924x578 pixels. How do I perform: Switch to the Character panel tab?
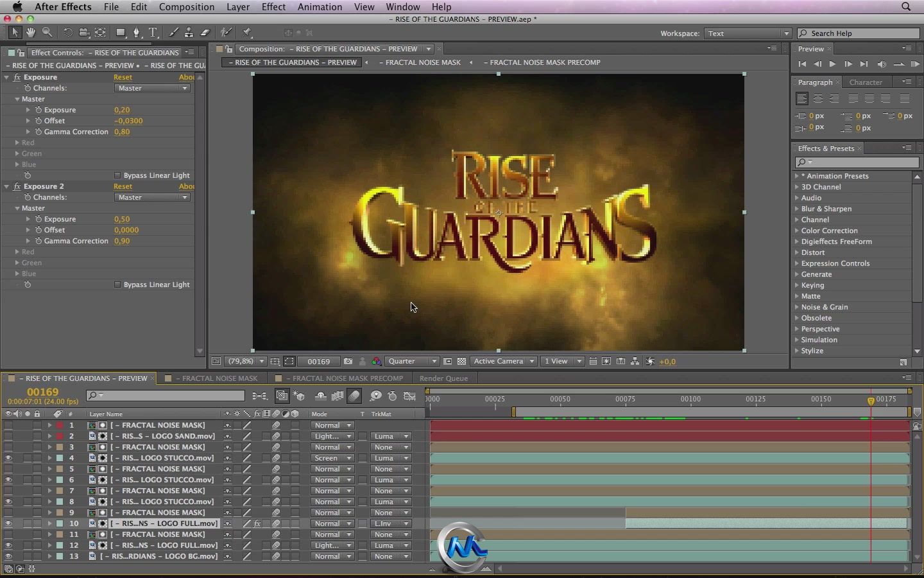tap(866, 82)
